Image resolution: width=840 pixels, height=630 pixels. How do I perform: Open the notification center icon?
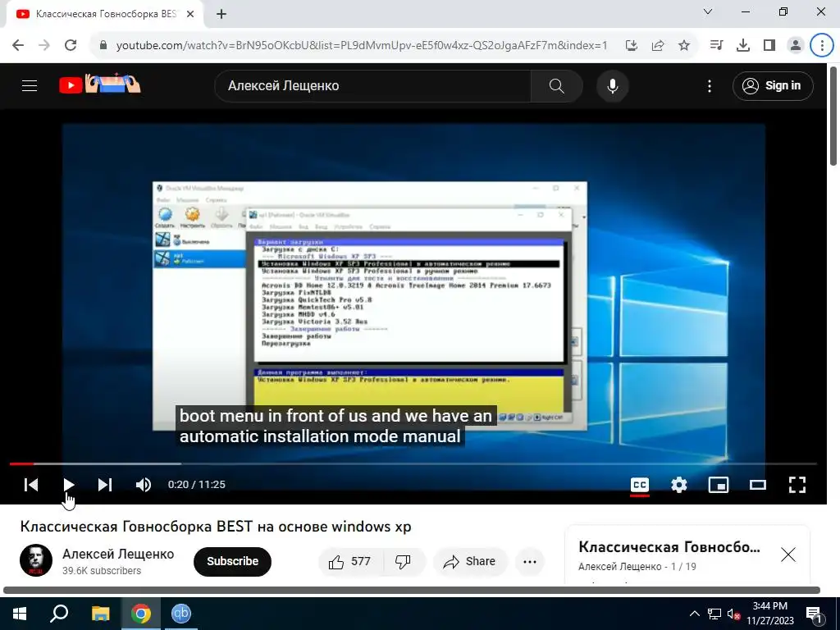pos(814,614)
